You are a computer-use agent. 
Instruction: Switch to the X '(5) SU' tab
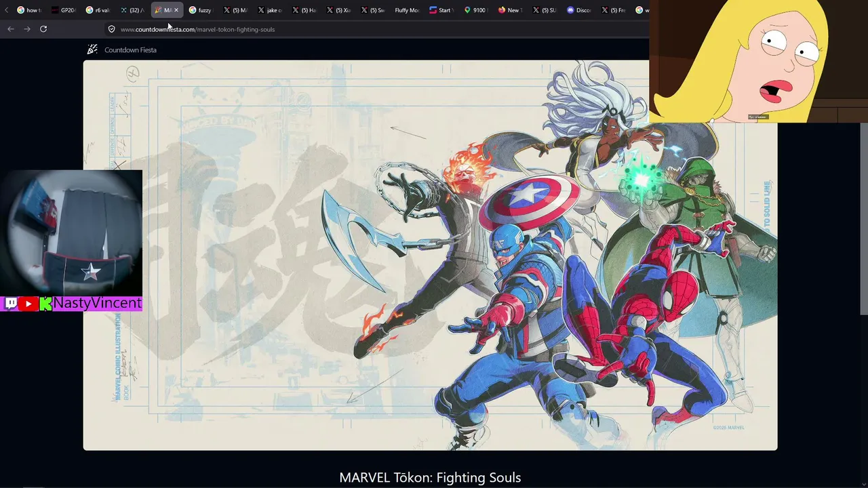545,10
